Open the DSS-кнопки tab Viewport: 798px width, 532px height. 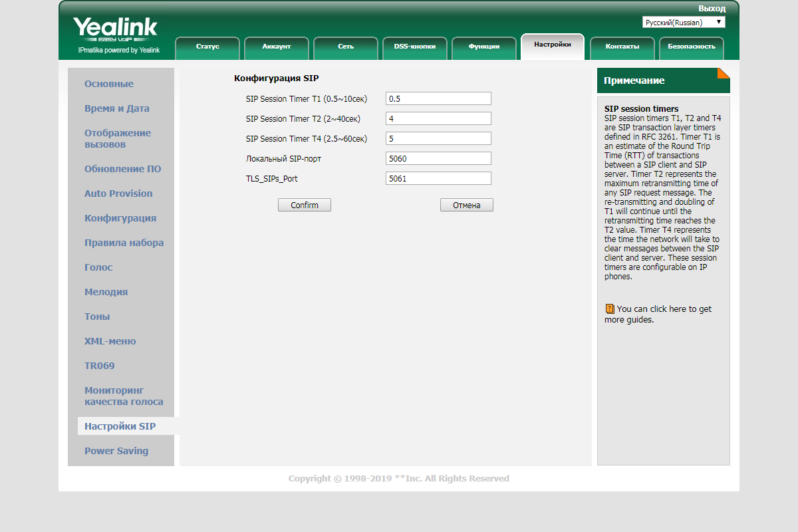pos(415,47)
